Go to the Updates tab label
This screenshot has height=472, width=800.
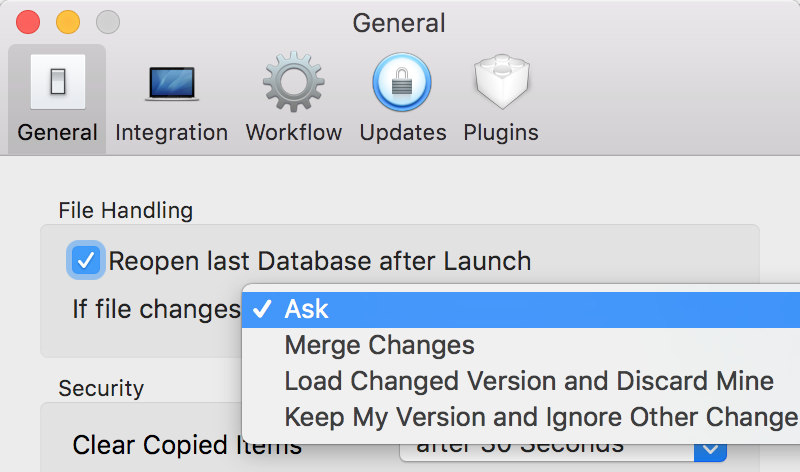[x=403, y=133]
